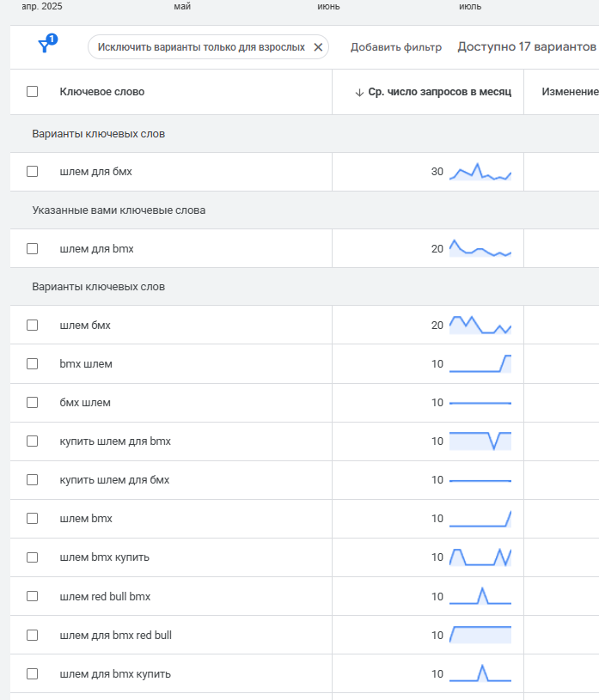Sort by 'Ср. число запросов в месяц'
Viewport: 599px width, 700px height.
click(439, 92)
